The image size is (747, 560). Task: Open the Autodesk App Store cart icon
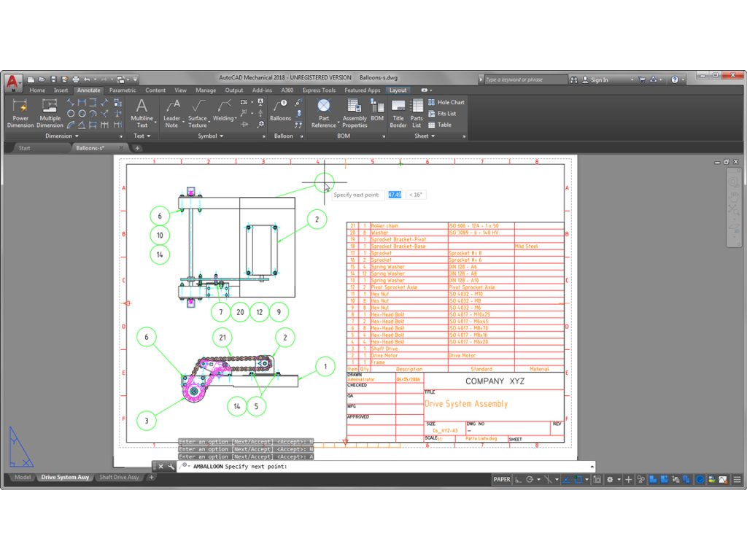coord(642,80)
